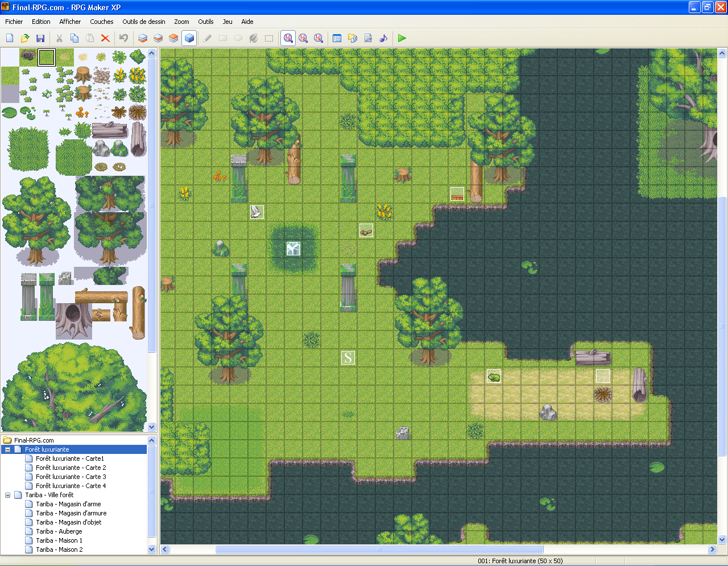Select map Tariba - Magasin d'objet
The height and width of the screenshot is (566, 728).
[x=69, y=522]
